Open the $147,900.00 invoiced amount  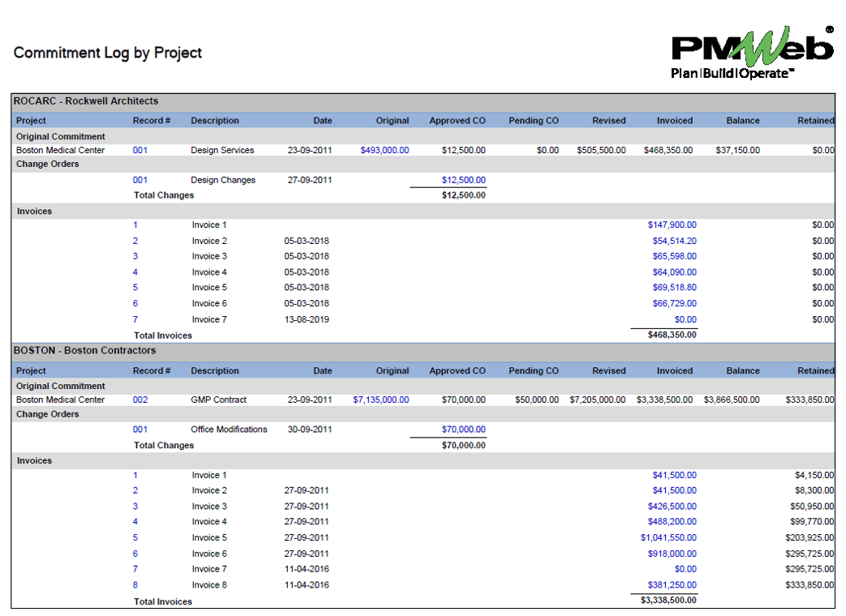(x=672, y=225)
